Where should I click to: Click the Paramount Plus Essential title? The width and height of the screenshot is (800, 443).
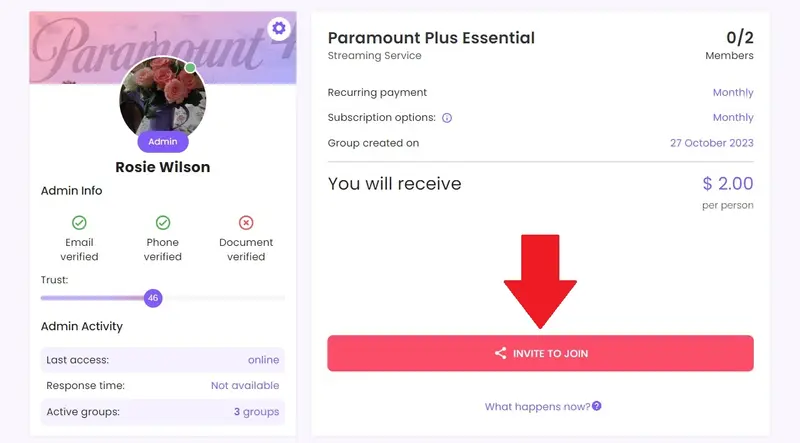(431, 38)
